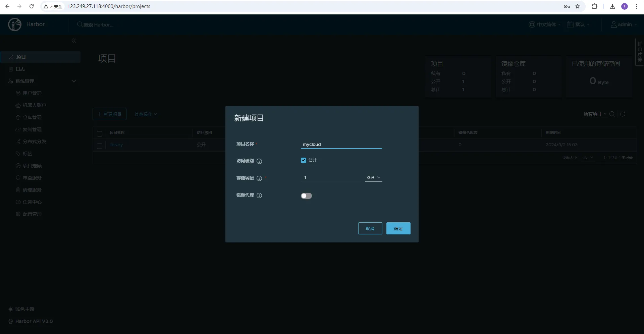Click the address bar URL
Image resolution: width=644 pixels, height=334 pixels.
109,6
